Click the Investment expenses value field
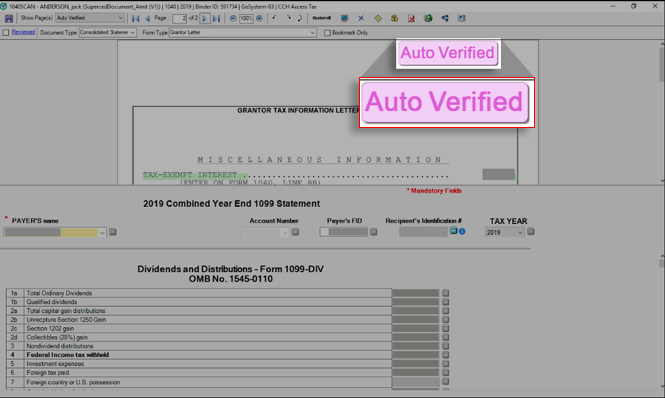665x398 pixels. click(x=416, y=364)
